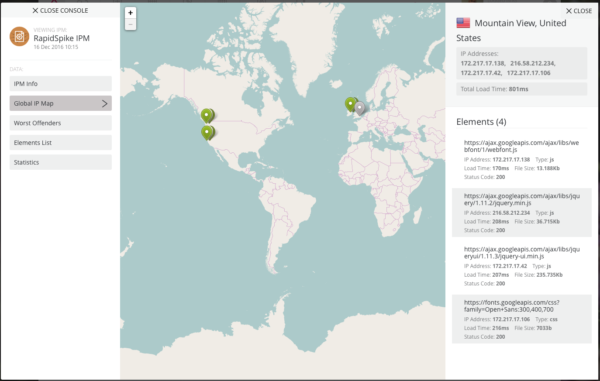Viewport: 600px width, 381px height.
Task: Click the grey map marker near England
Action: [359, 108]
